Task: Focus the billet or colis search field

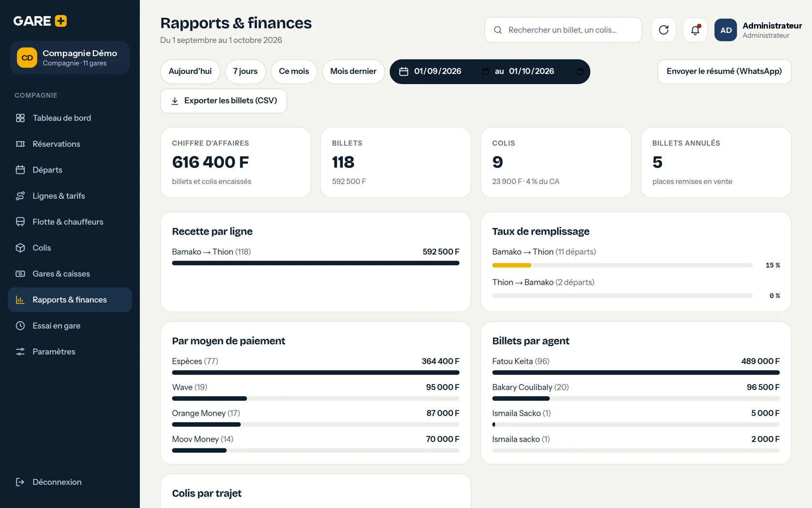Action: pyautogui.click(x=563, y=30)
